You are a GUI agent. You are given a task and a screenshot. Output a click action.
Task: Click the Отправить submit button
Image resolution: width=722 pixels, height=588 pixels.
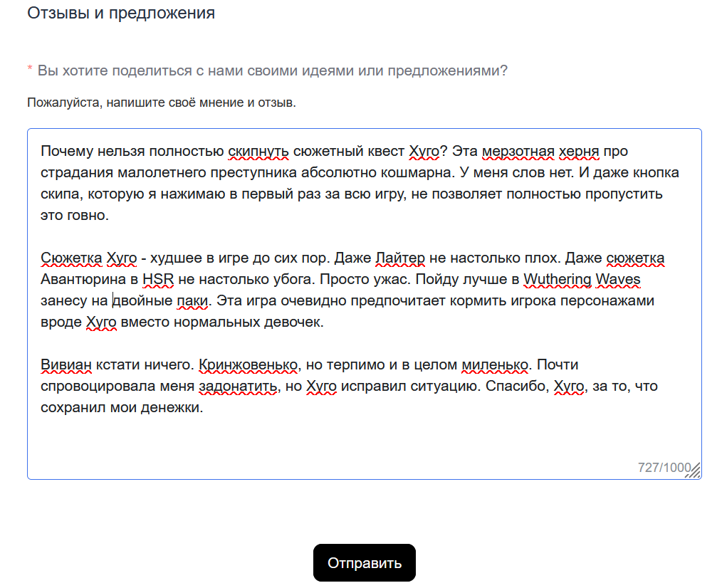pos(365,562)
